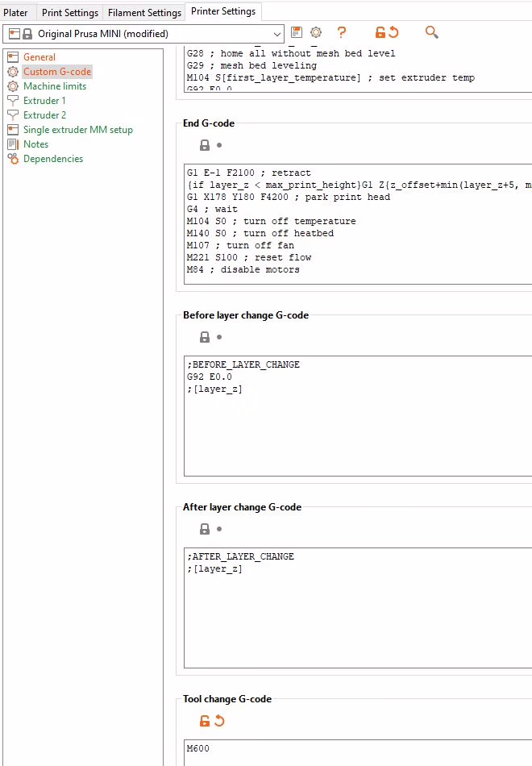This screenshot has width=532, height=766.
Task: Open the Filament Settings tab
Action: tap(144, 12)
